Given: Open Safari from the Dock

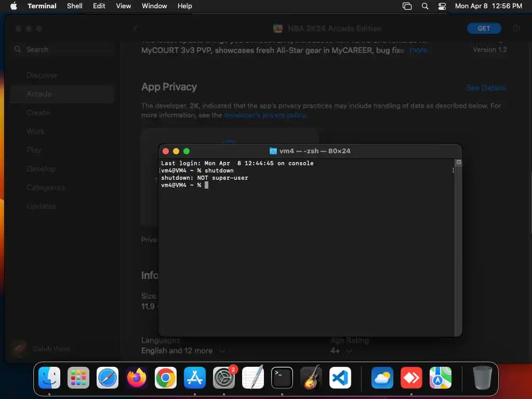Looking at the screenshot, I should (x=108, y=378).
